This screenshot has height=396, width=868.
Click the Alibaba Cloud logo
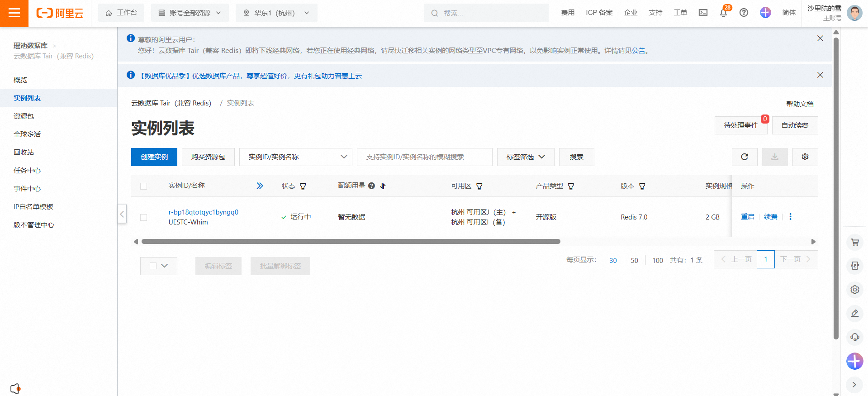(x=60, y=13)
